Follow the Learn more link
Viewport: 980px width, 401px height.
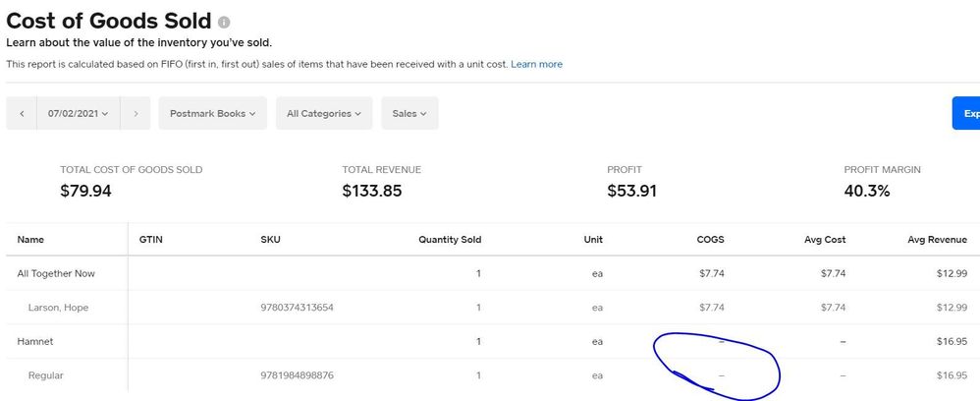(536, 64)
